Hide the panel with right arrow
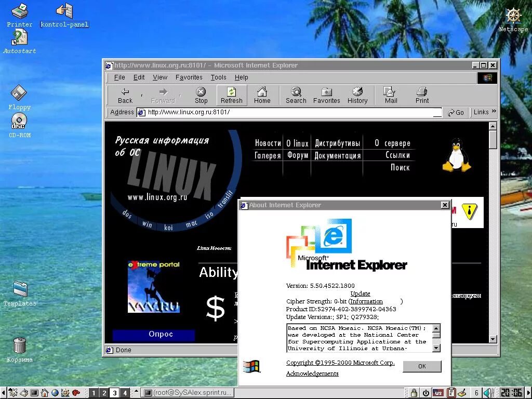The height and width of the screenshot is (399, 532). coord(528,393)
